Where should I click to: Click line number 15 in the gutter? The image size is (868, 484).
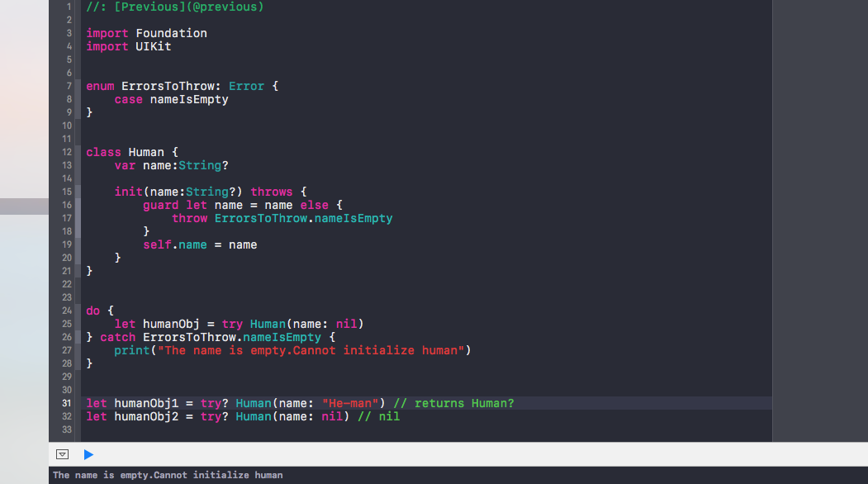pos(67,192)
